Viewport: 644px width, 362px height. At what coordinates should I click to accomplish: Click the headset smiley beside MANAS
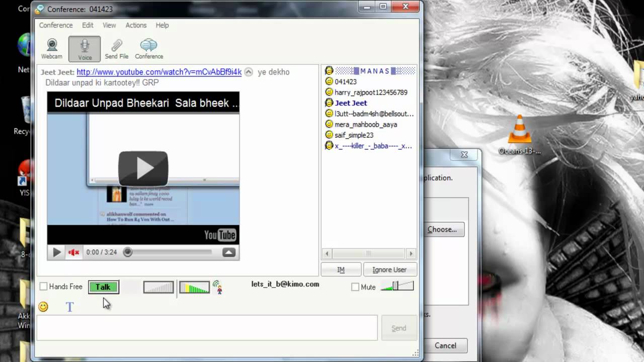point(329,71)
